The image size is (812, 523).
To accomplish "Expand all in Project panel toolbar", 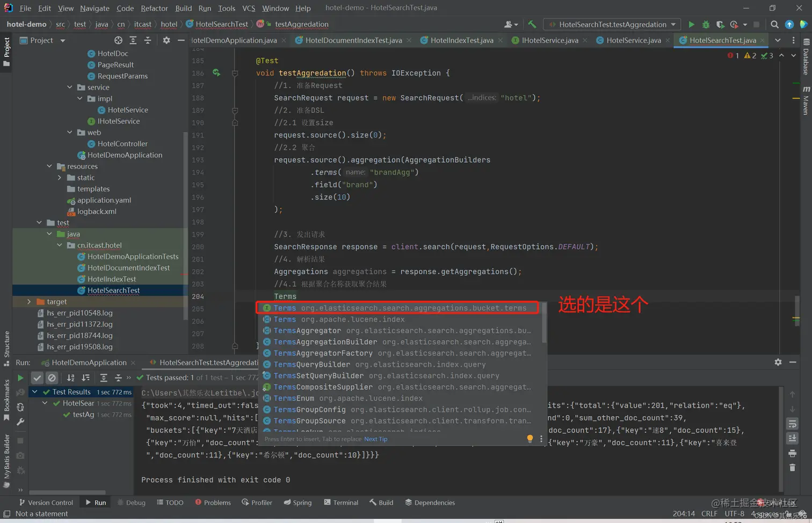I will (x=133, y=40).
